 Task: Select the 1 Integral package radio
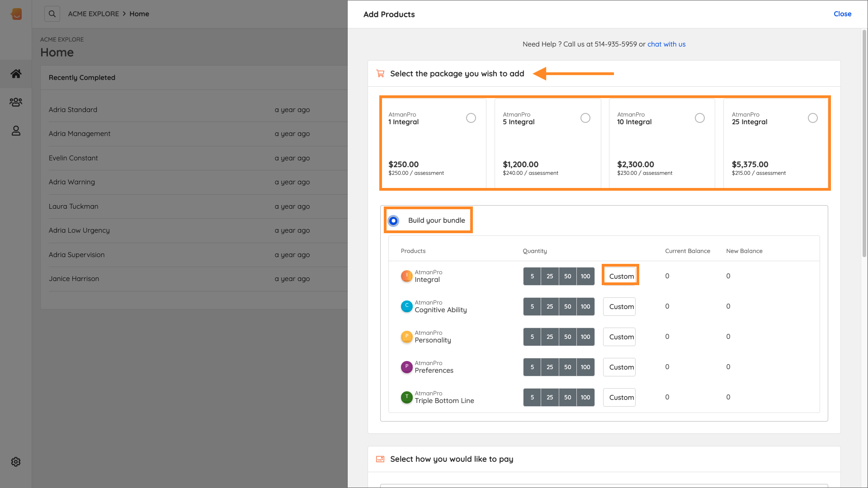click(471, 118)
